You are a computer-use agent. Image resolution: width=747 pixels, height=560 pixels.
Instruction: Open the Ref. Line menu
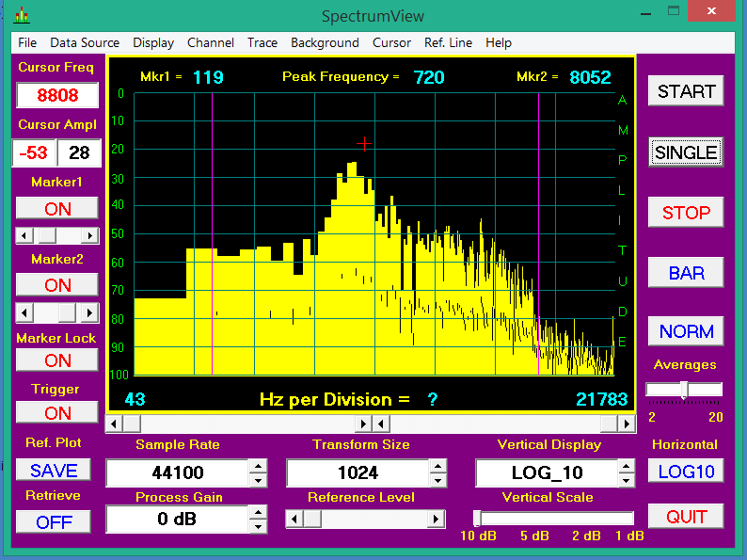click(448, 42)
